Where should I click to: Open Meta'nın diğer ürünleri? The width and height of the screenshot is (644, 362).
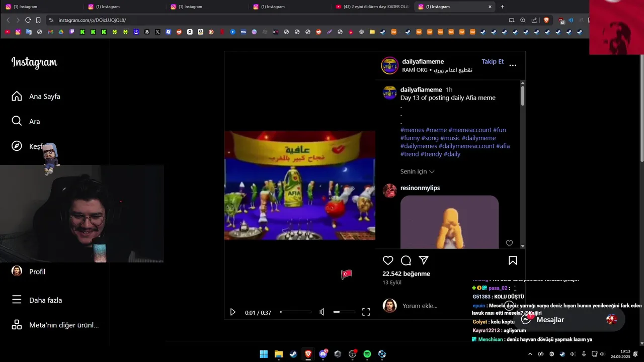[x=55, y=325]
